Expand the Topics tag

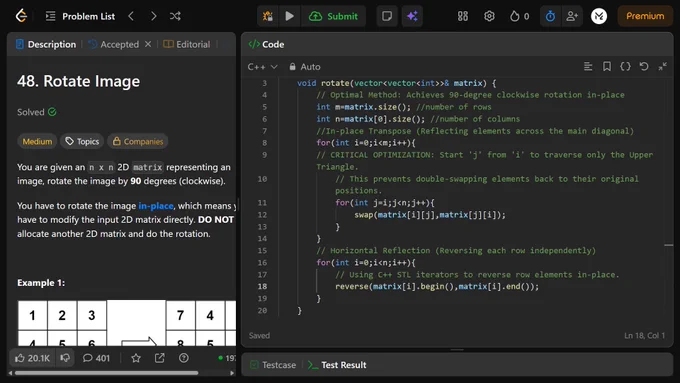point(82,141)
